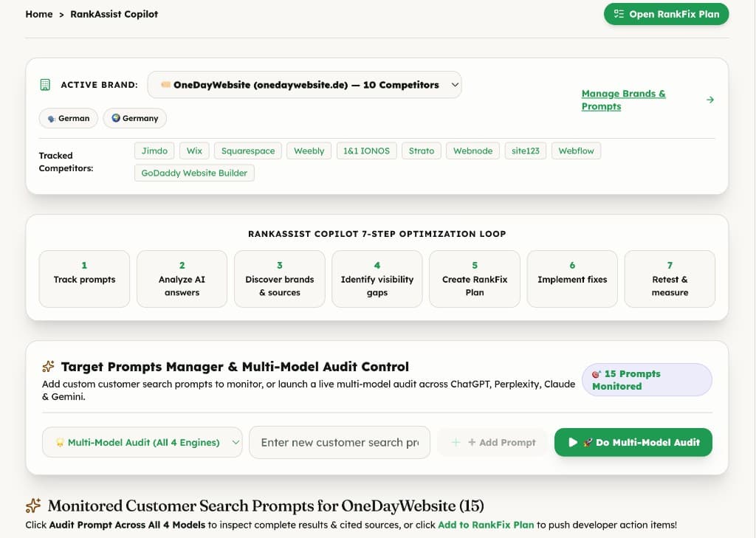This screenshot has width=756, height=538.
Task: Open the Home breadcrumb link
Action: (39, 14)
